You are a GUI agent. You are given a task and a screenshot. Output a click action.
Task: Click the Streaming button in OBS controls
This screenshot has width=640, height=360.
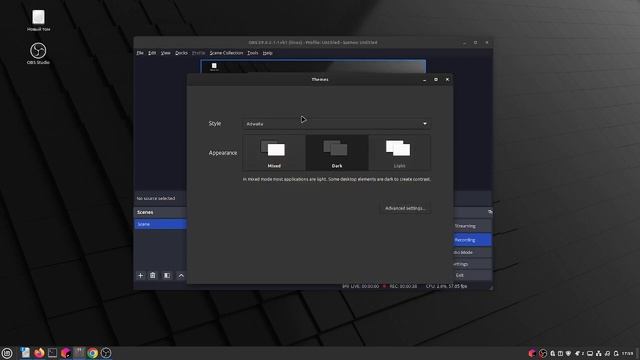pyautogui.click(x=472, y=226)
